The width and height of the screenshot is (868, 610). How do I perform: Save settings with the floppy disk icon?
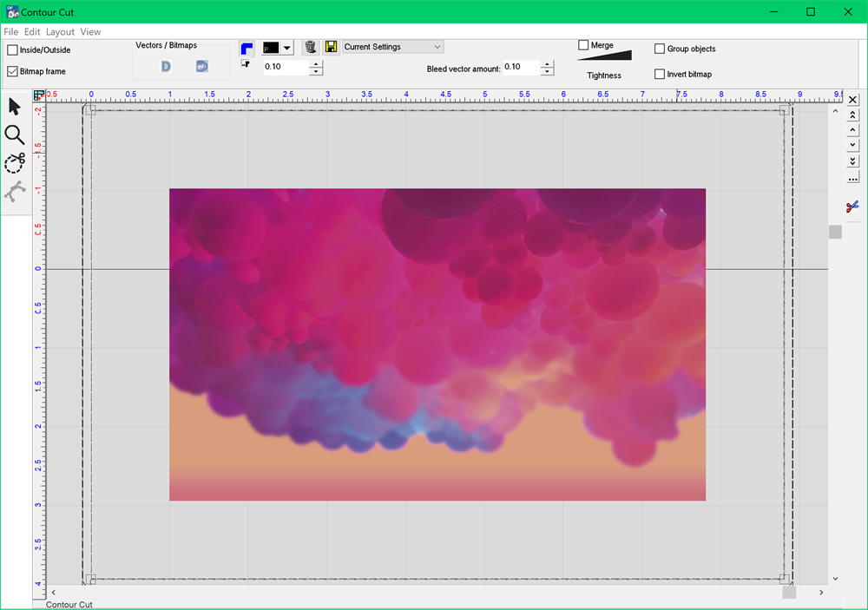pos(332,47)
